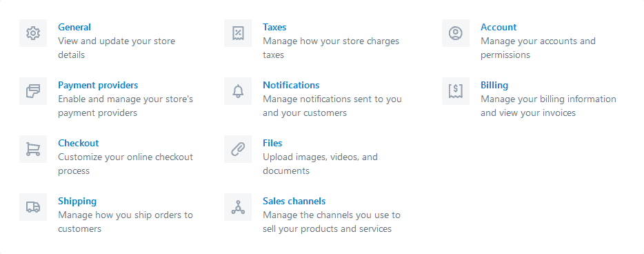Click the Taxes receipt percent icon
The image size is (644, 254).
pos(238,33)
